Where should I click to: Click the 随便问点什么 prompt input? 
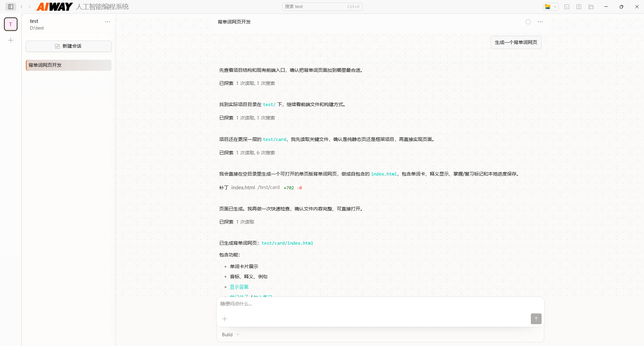(x=380, y=304)
